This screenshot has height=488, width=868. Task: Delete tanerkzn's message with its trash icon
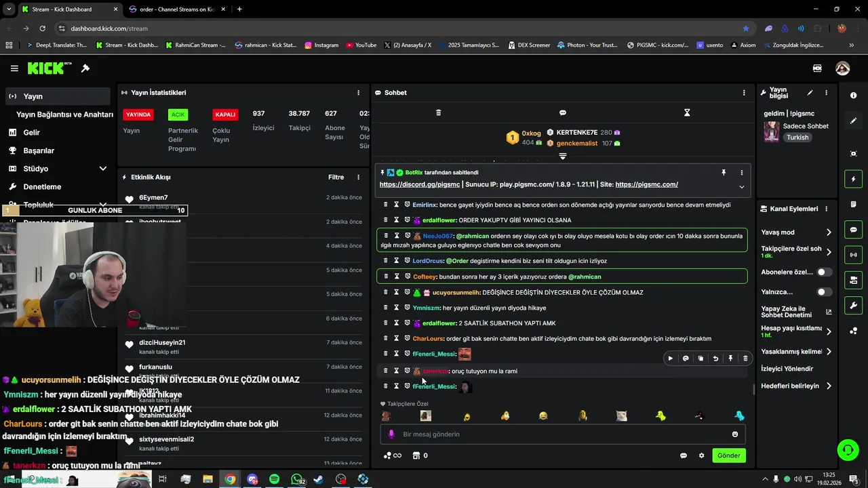coord(385,371)
